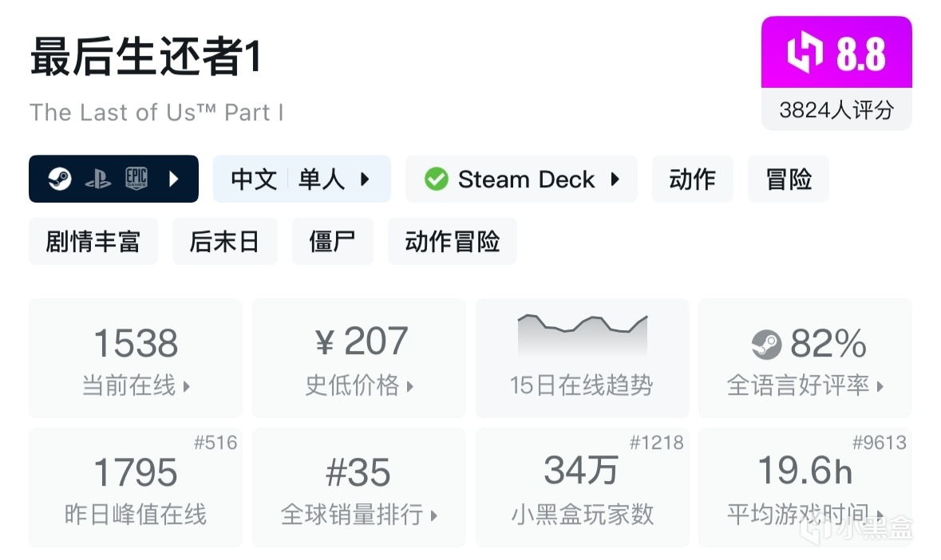This screenshot has height=560, width=941.
Task: Open the 剧情丰富 tag
Action: pos(93,241)
